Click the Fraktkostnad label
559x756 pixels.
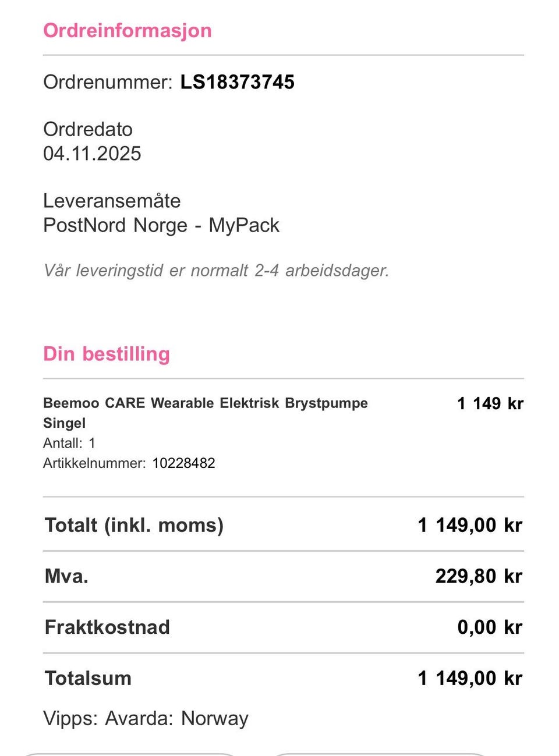(x=107, y=627)
